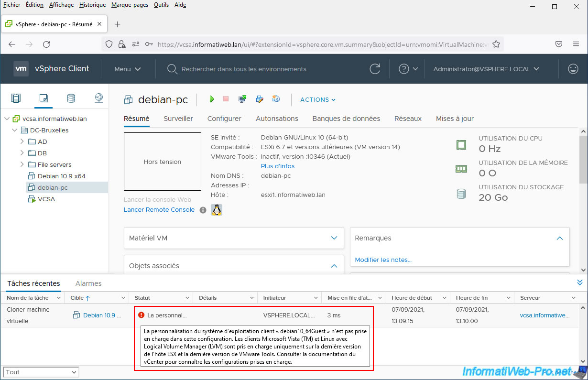
Task: Expand the Matériel VM card
Action: tap(334, 238)
